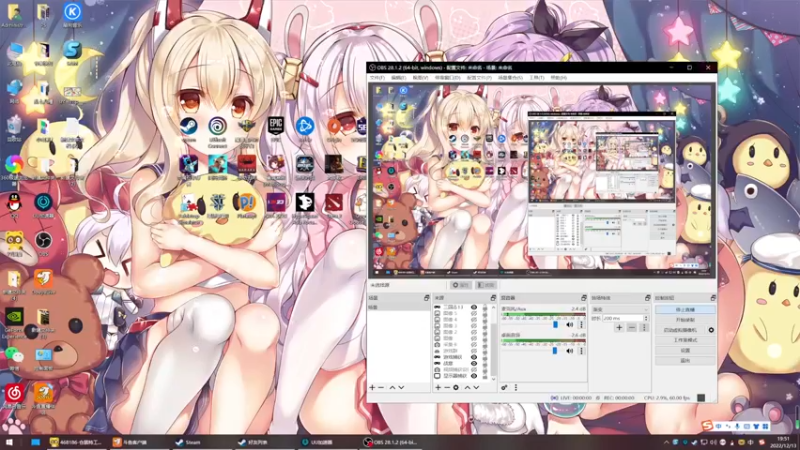The image size is (800, 450).
Task: Open the 编辑(E) menu in OBS
Action: (398, 78)
